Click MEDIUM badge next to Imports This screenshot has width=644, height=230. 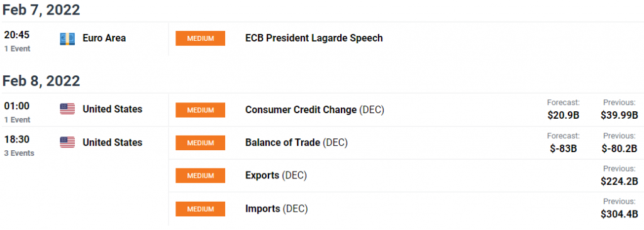[201, 209]
